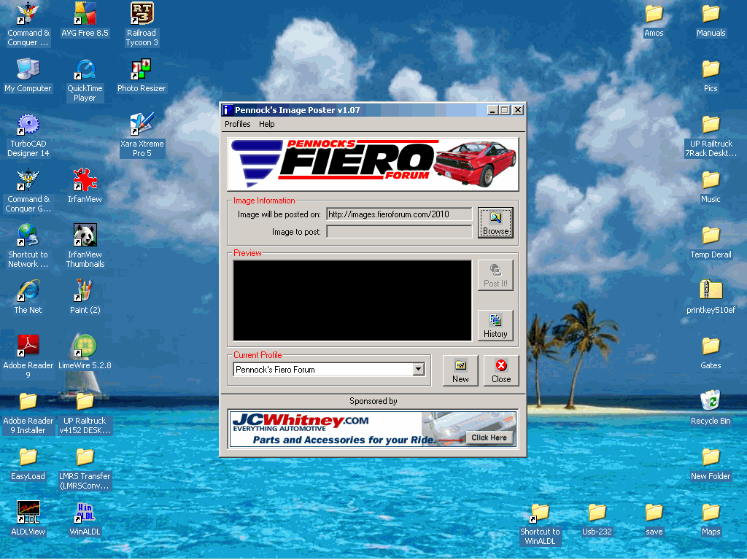Select the My Computer icon

pyautogui.click(x=28, y=75)
